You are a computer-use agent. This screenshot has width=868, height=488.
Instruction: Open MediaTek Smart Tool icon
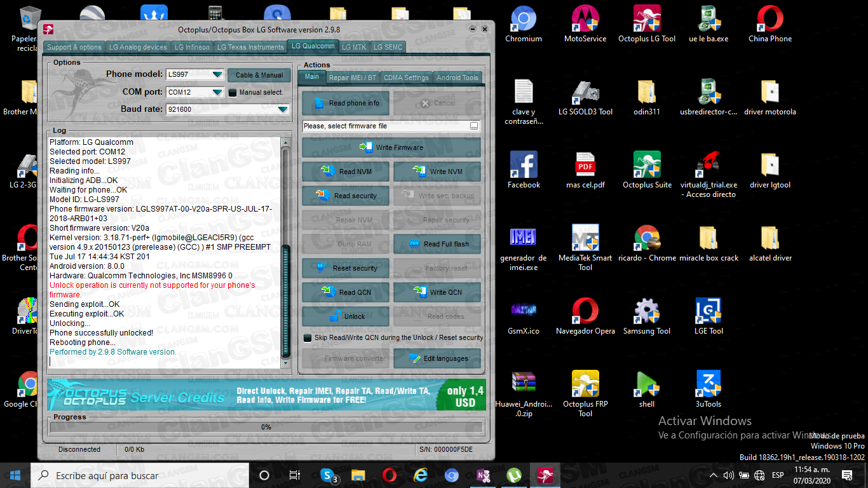coord(585,248)
